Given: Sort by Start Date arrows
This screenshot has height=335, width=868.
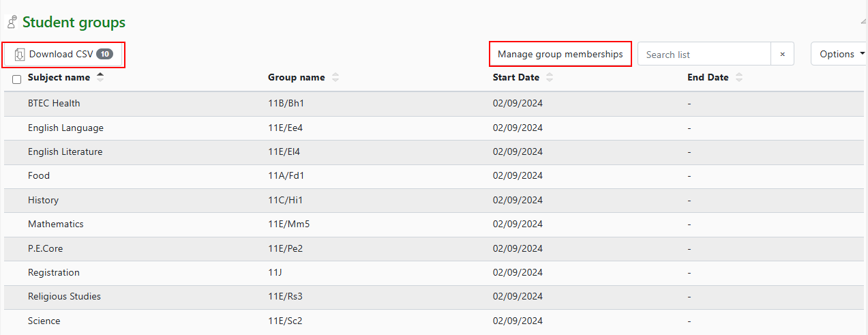Looking at the screenshot, I should click(550, 77).
